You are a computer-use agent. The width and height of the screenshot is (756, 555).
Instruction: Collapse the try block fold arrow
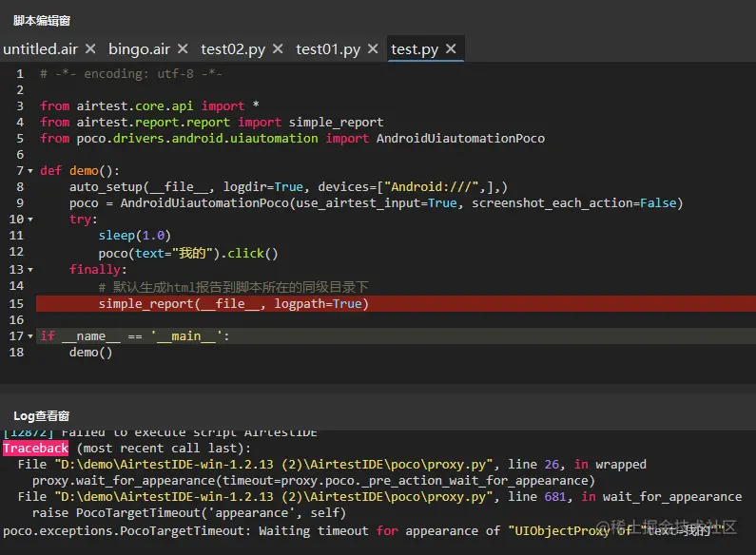pyautogui.click(x=30, y=220)
